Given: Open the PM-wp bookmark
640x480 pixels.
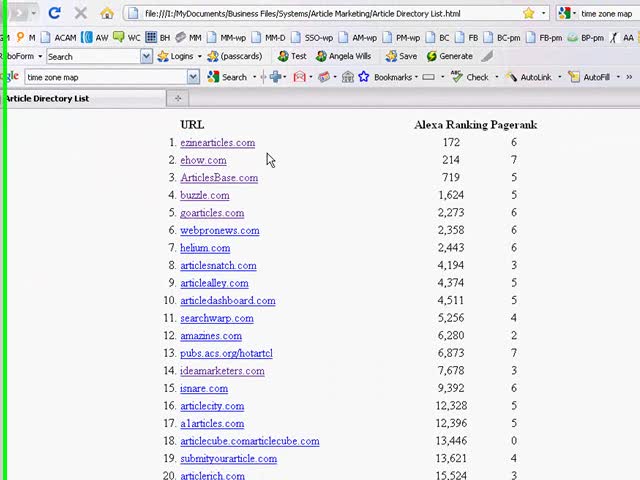Looking at the screenshot, I should click(x=402, y=38).
